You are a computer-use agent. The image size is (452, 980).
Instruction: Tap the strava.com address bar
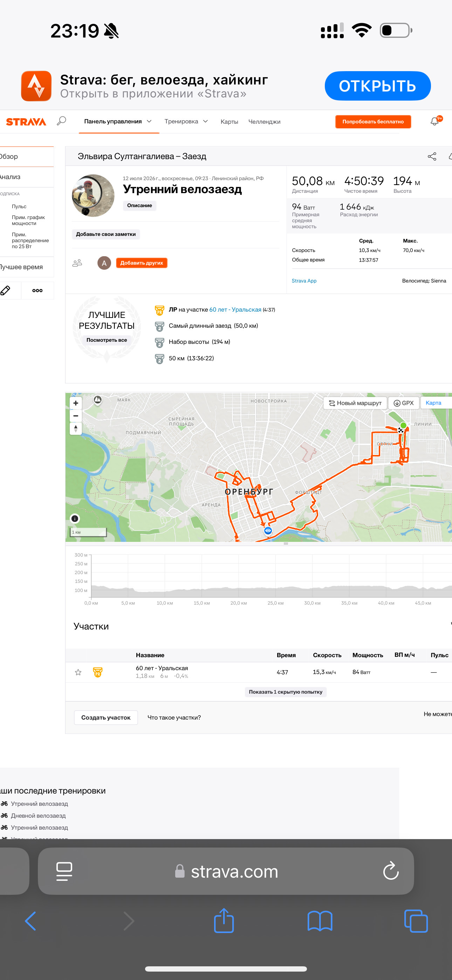(x=226, y=871)
